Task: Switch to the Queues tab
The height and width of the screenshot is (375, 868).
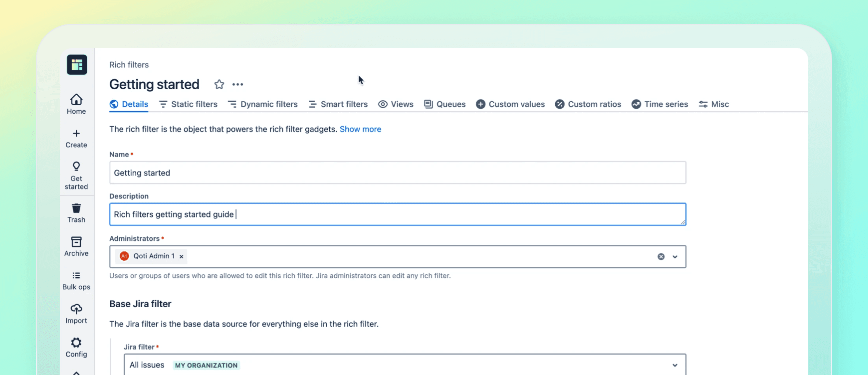Action: coord(445,104)
